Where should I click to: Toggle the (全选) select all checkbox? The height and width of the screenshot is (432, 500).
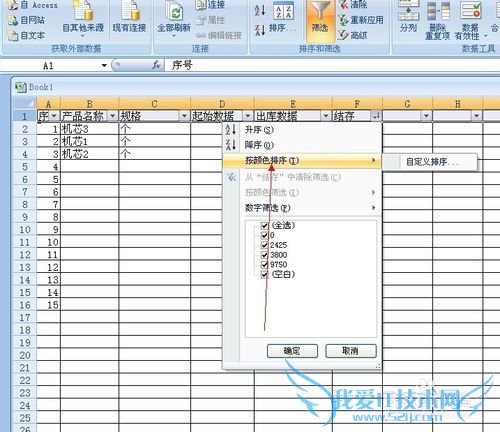coord(264,226)
